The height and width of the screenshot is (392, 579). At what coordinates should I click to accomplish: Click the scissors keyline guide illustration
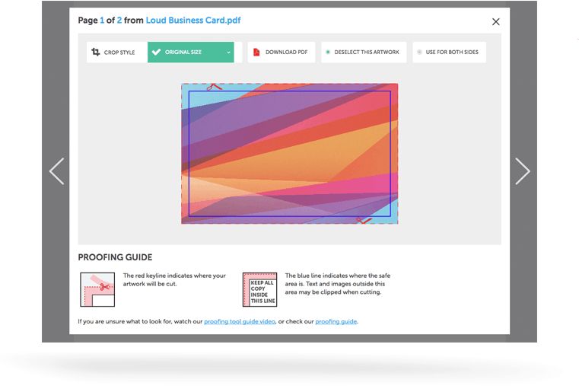tap(97, 290)
